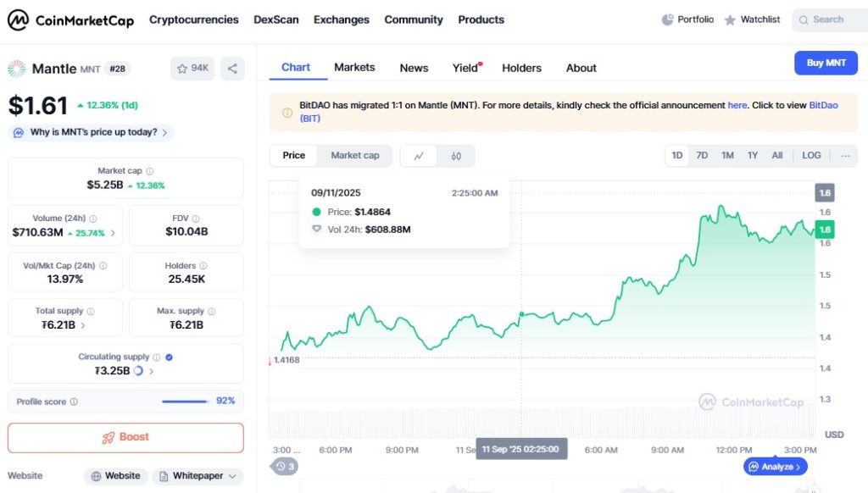
Task: Select the Market cap toggle on chart
Action: click(x=355, y=156)
